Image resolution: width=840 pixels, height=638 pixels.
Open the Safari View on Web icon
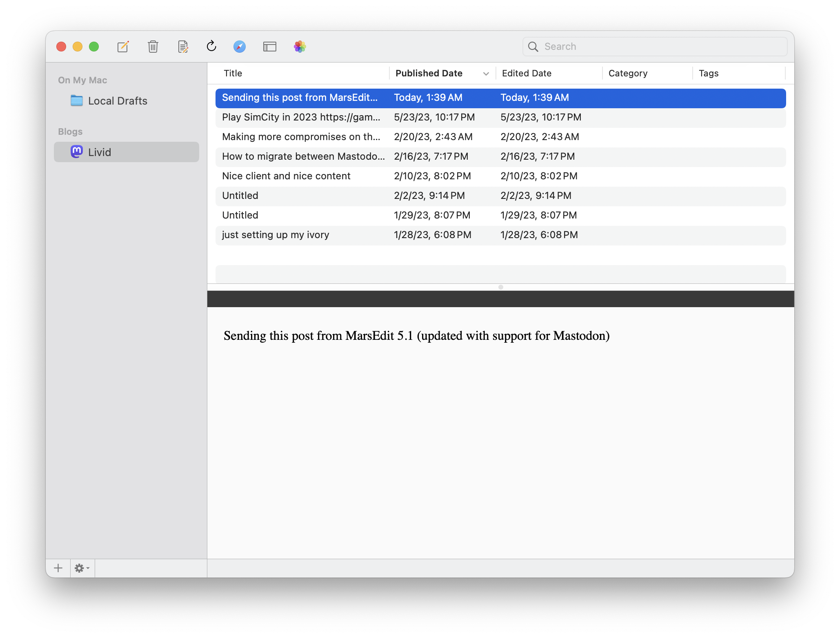(240, 47)
